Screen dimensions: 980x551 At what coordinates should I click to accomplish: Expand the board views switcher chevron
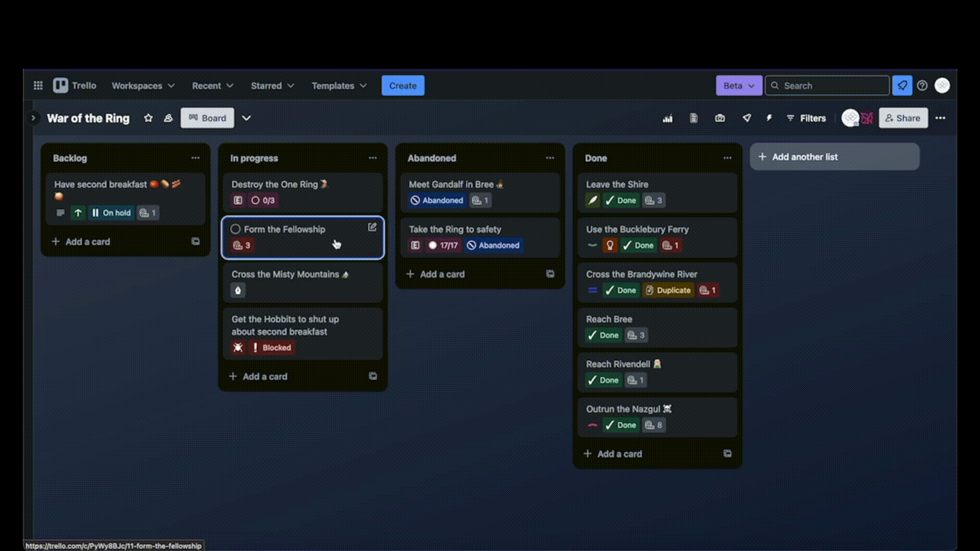tap(246, 118)
